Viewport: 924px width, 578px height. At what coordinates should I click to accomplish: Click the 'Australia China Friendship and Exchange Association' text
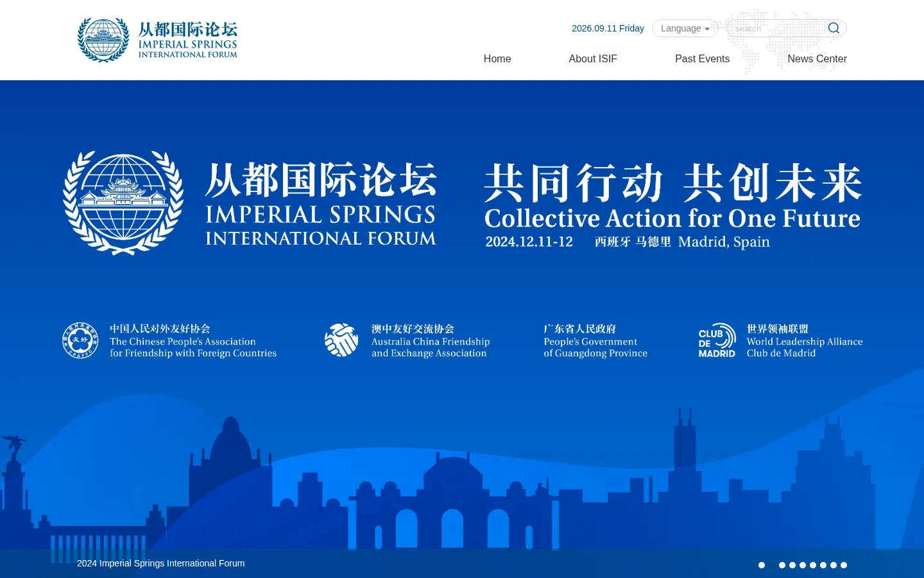[431, 347]
